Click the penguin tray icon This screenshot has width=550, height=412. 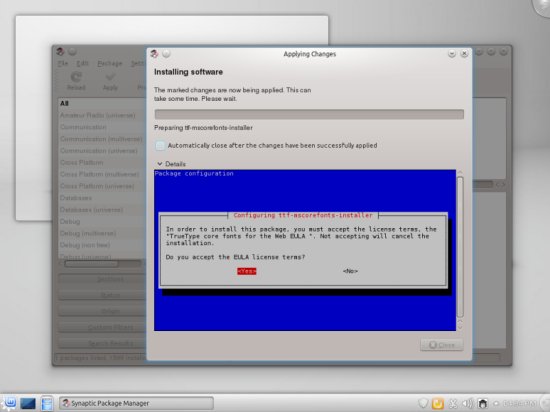pyautogui.click(x=483, y=404)
